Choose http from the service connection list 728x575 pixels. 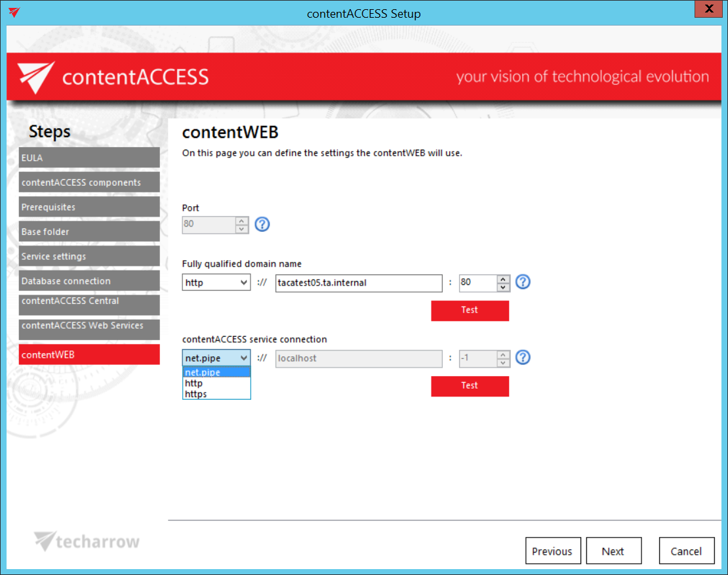tap(216, 383)
